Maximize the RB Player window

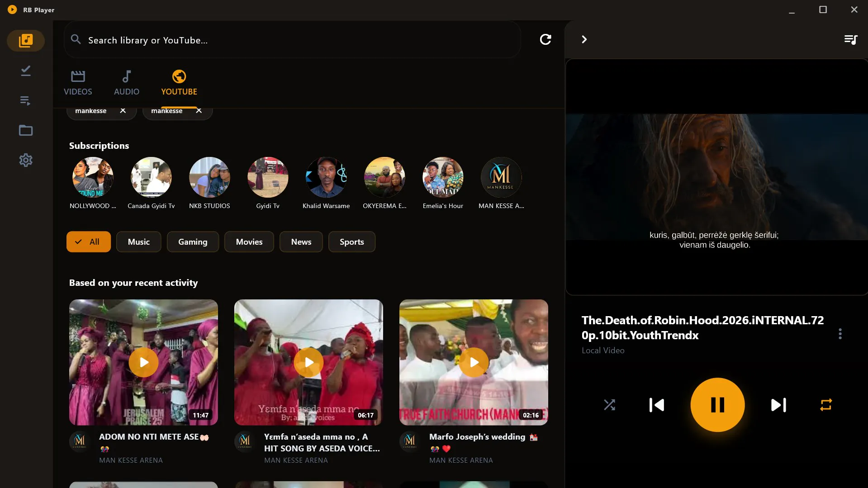(x=823, y=9)
